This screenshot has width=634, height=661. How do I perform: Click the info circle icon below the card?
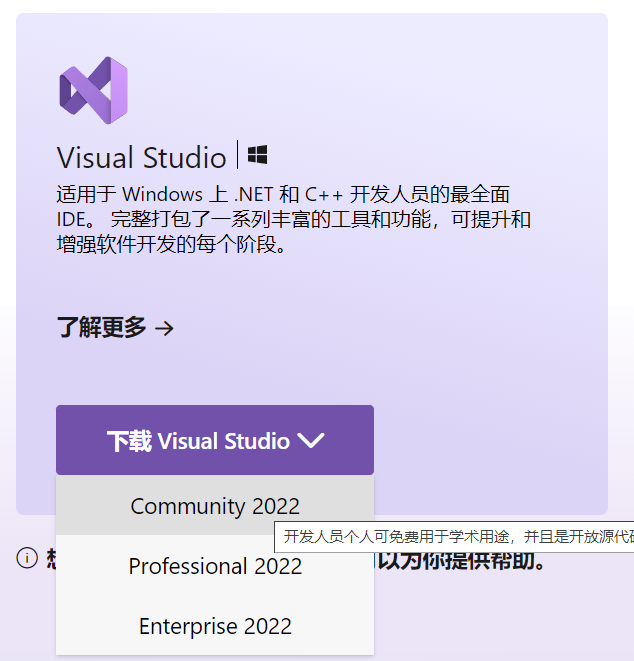click(x=27, y=558)
